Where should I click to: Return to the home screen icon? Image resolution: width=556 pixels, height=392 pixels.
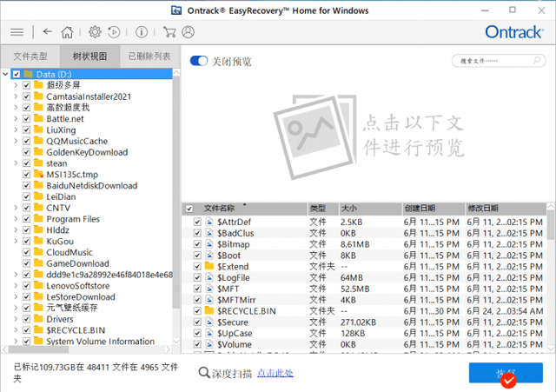(x=67, y=32)
